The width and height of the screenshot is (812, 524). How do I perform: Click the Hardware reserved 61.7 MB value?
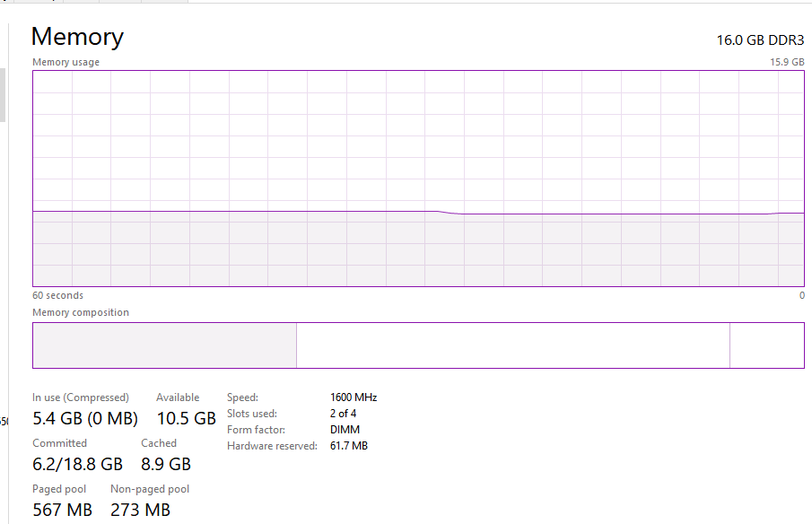click(x=348, y=445)
